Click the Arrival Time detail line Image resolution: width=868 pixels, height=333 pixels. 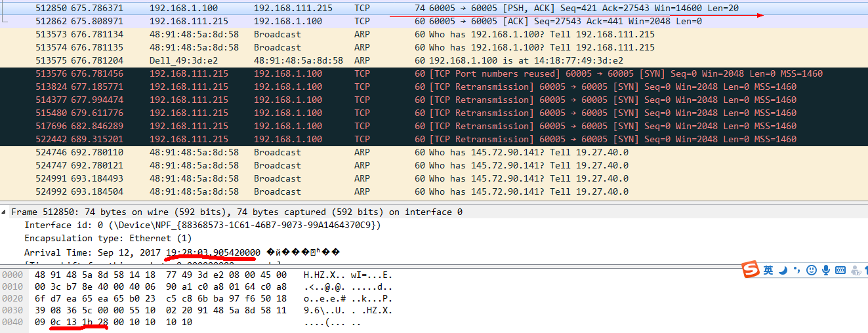(182, 252)
